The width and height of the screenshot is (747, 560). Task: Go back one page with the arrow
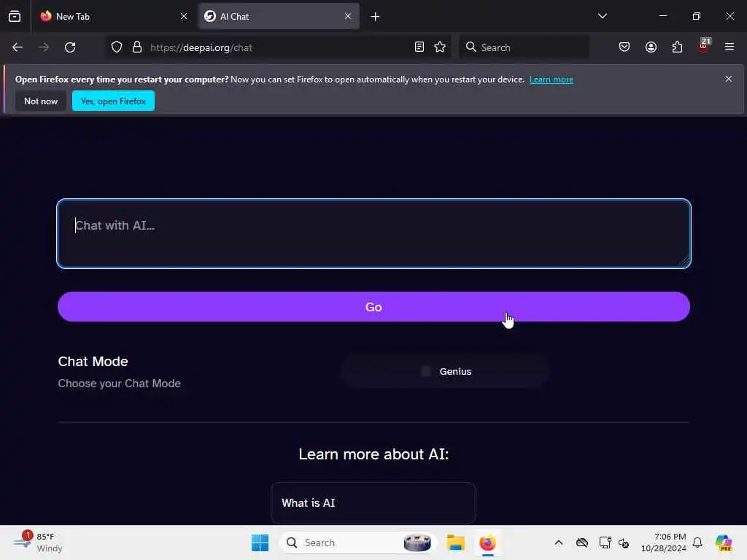point(18,47)
